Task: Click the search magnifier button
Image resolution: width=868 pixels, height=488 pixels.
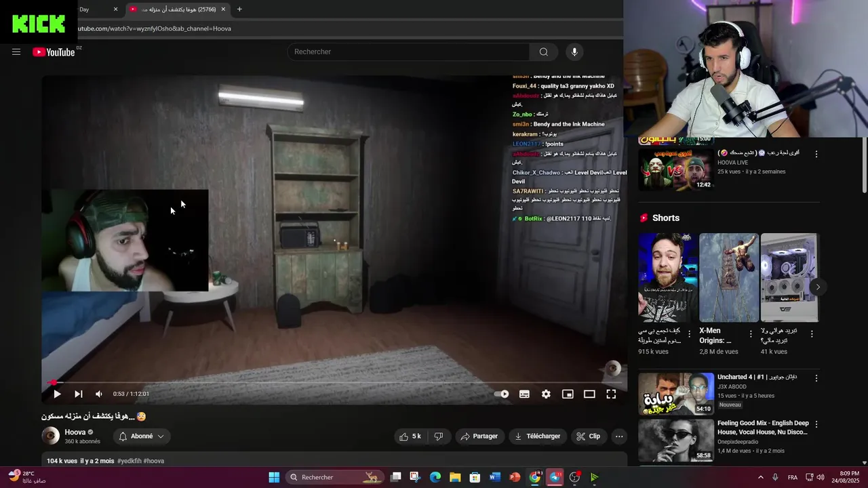Action: click(543, 52)
